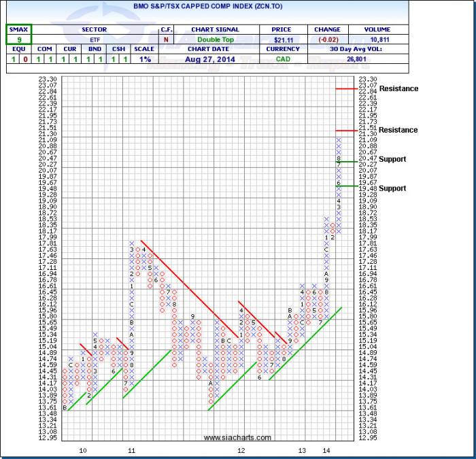Click the top Resistance label at 23.07

pyautogui.click(x=398, y=88)
